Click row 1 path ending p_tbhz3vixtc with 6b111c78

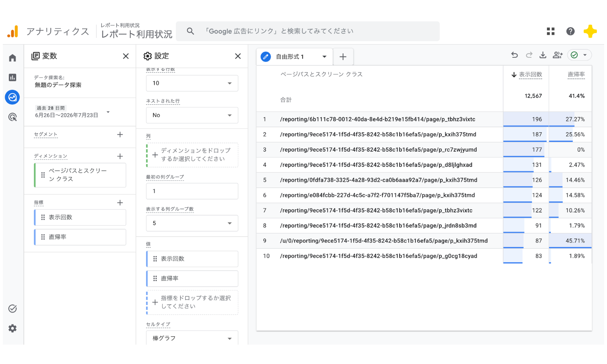point(378,119)
